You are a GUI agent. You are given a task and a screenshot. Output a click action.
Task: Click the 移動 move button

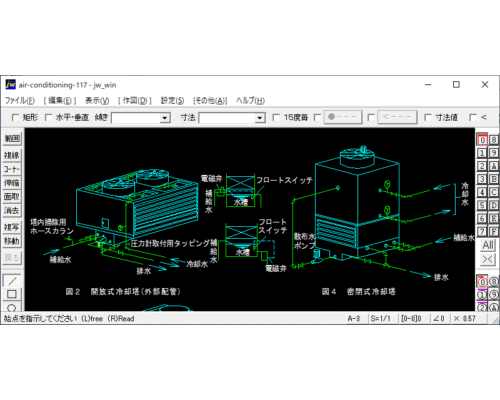12,241
